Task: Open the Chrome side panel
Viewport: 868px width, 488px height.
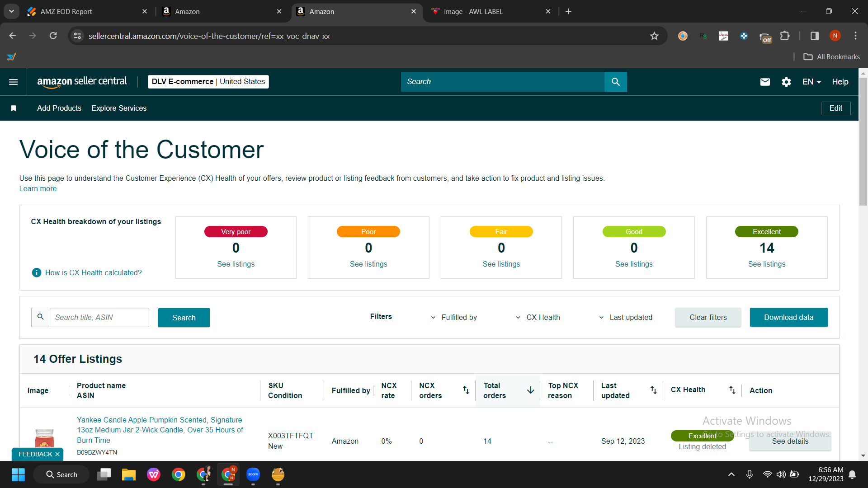Action: pos(815,36)
